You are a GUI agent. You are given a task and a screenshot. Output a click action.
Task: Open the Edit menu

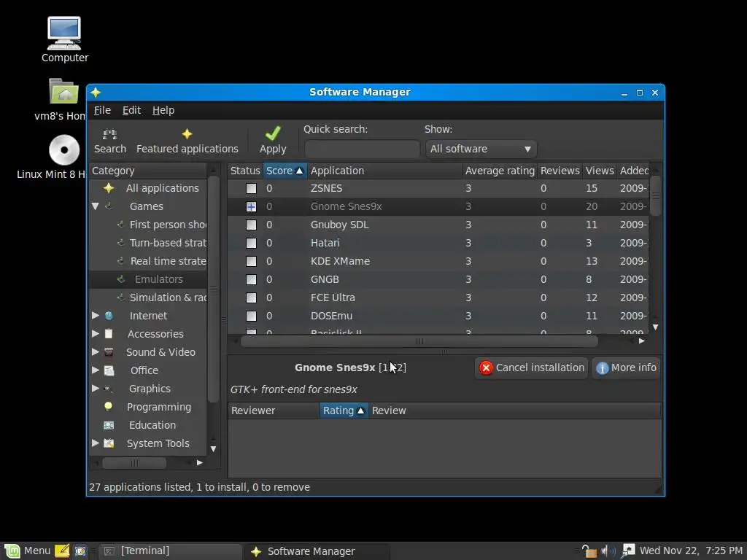pos(131,111)
